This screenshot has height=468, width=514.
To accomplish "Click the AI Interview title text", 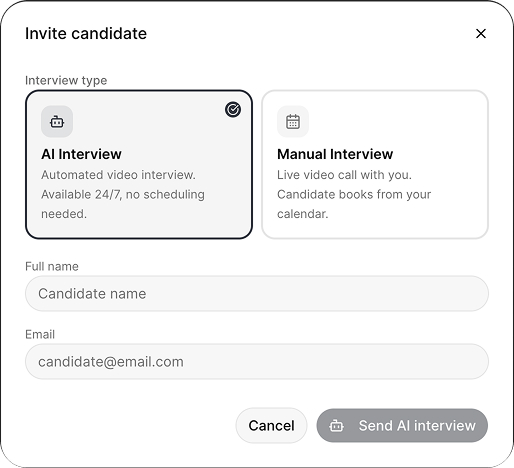I will click(81, 154).
